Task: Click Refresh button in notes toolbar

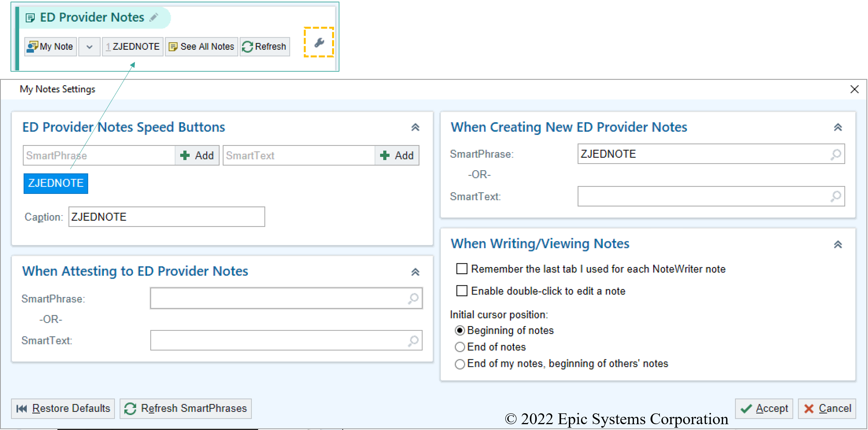Action: click(265, 47)
